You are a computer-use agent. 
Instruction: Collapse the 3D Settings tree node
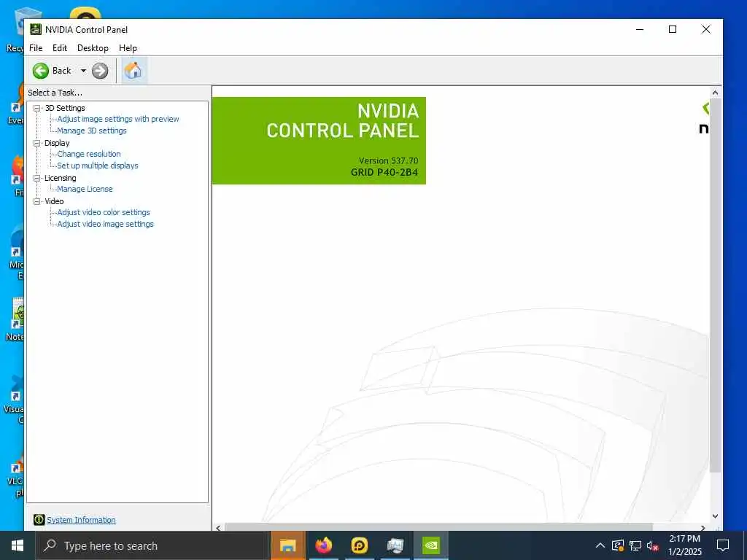[36, 108]
